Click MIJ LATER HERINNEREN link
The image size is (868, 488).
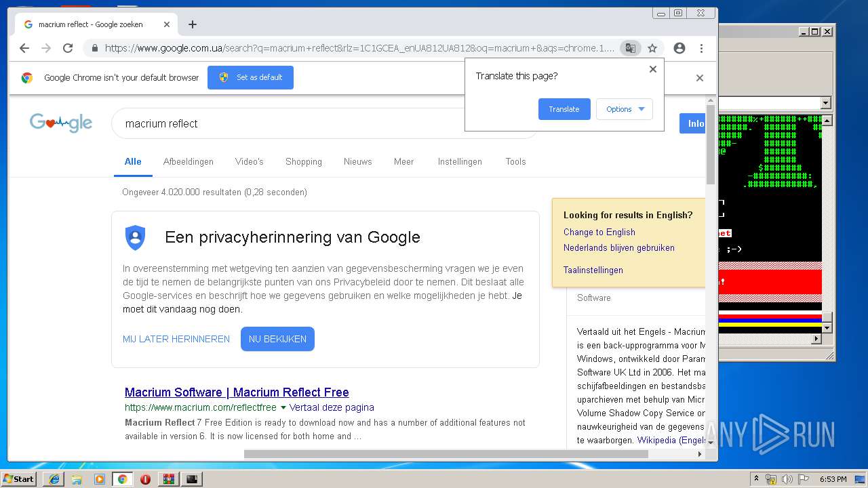click(176, 339)
